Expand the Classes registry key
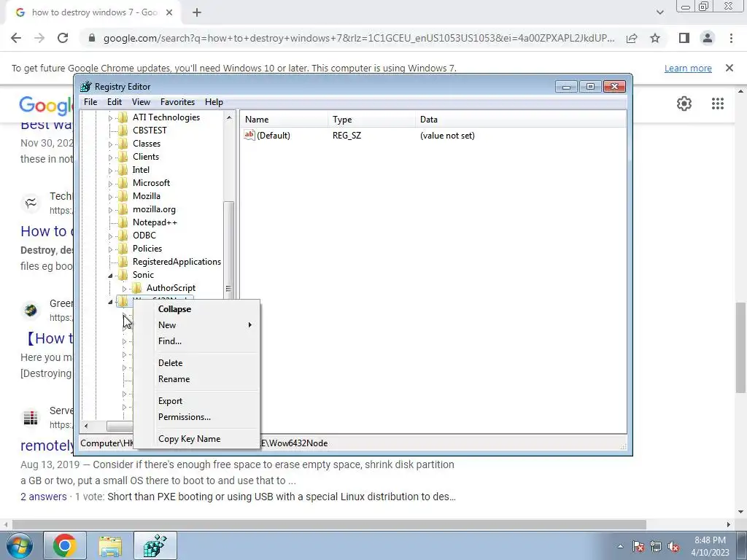Image resolution: width=747 pixels, height=560 pixels. click(111, 144)
